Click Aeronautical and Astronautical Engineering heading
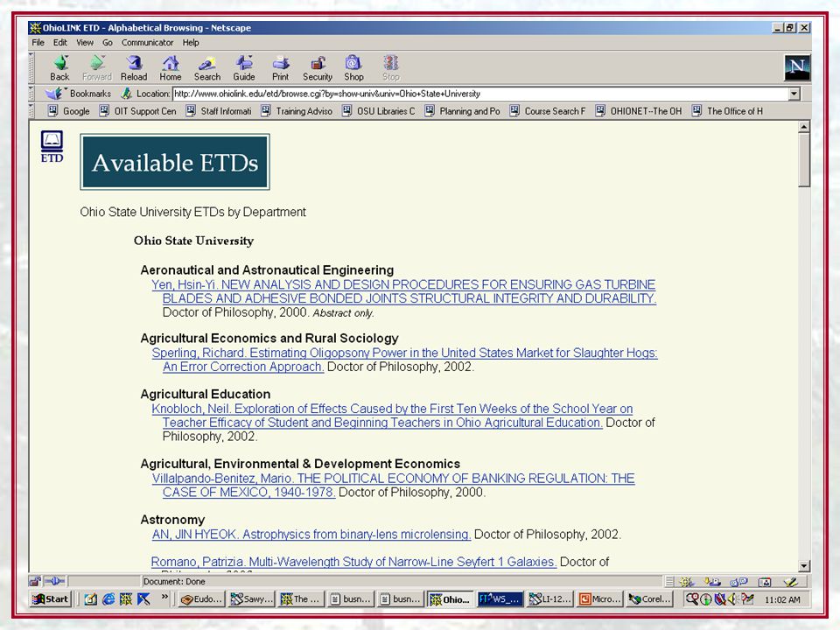This screenshot has width=840, height=630. pos(267,270)
